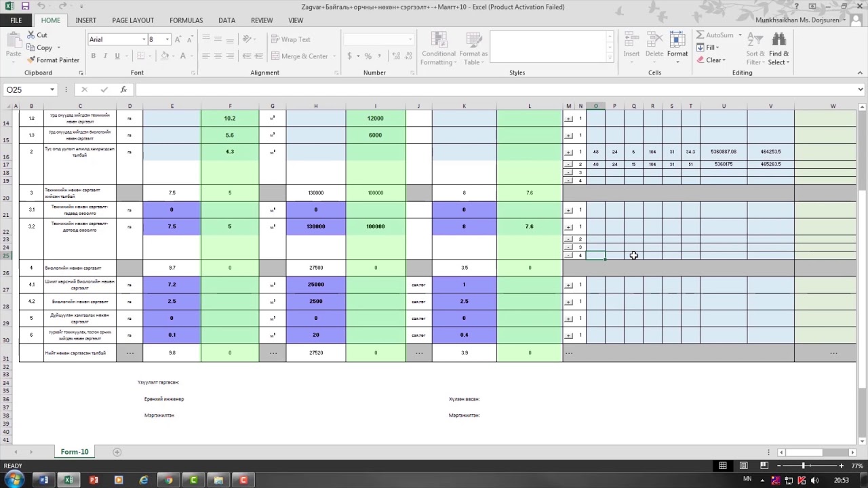Screen dimensions: 868x488
Task: Click the align text right icon
Action: pyautogui.click(x=231, y=56)
